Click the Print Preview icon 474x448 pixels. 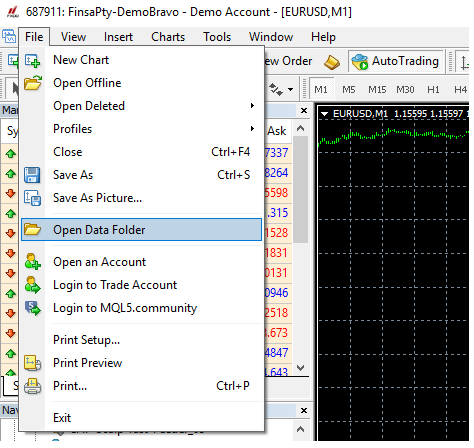(x=32, y=363)
